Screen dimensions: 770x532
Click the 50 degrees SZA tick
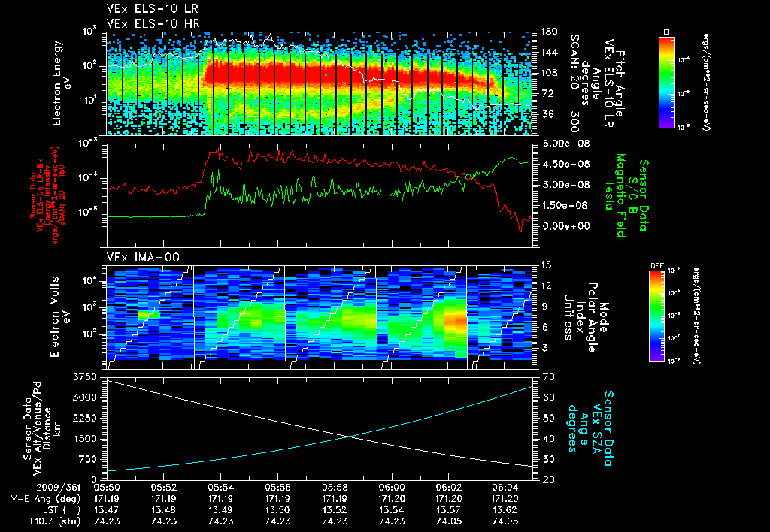[x=548, y=418]
